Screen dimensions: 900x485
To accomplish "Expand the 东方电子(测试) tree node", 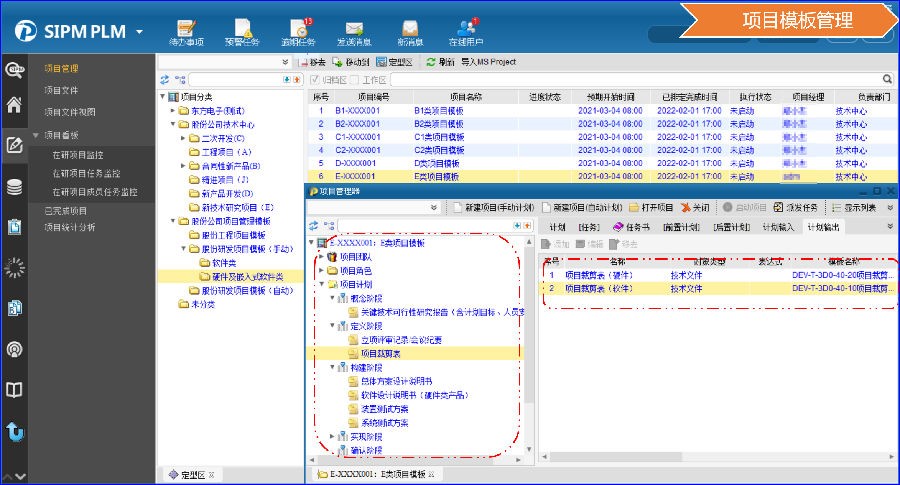I will 173,110.
